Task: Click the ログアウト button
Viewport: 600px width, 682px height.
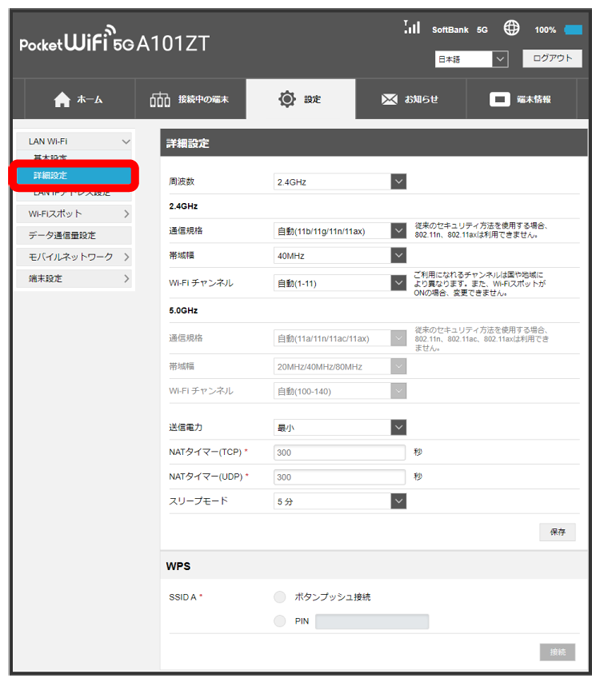Action: point(551,59)
